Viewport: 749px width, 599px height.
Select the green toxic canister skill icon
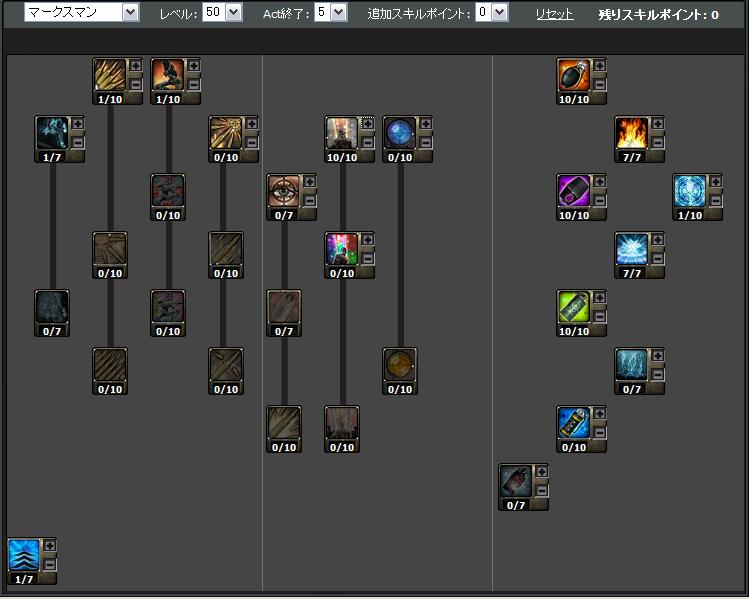coord(574,307)
